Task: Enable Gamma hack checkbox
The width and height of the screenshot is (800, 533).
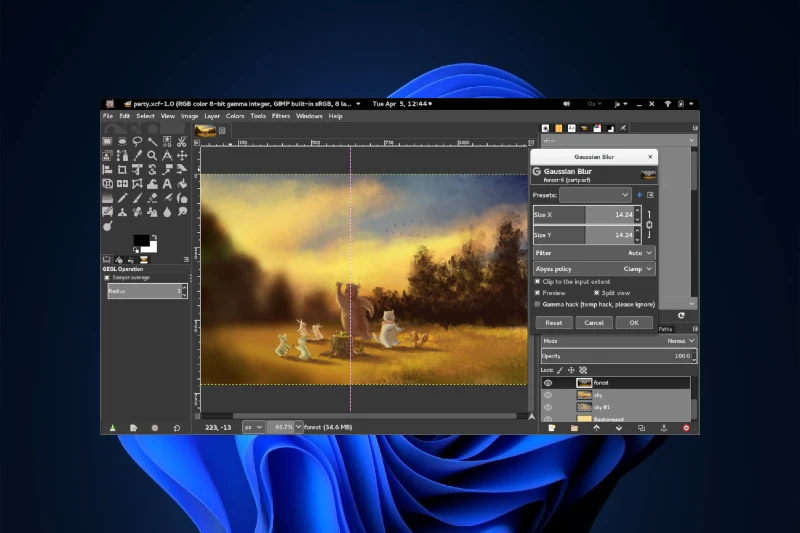Action: pos(537,304)
